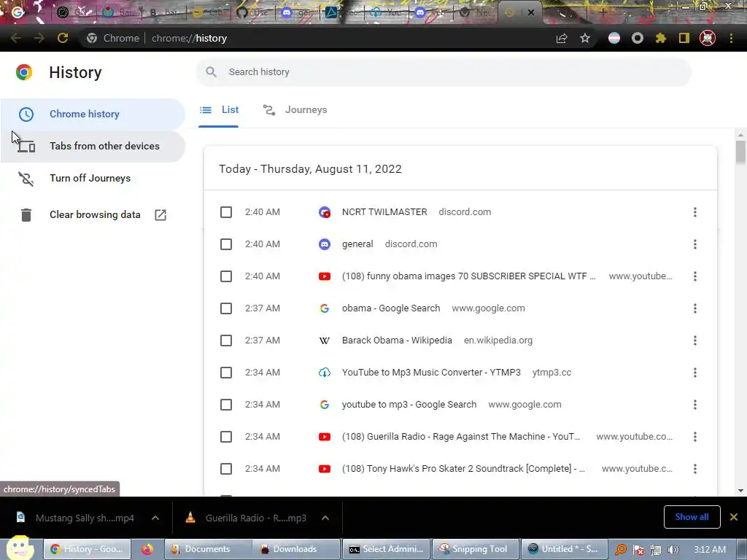Viewport: 747px width, 560px height.
Task: Close the active History tab
Action: pos(531,12)
